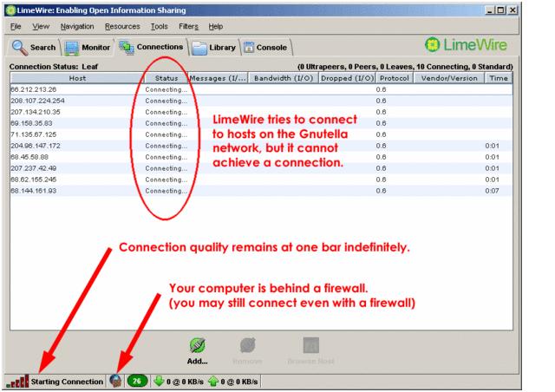The image size is (555, 392).
Task: Sort by the Vendor/Version column header
Action: click(x=449, y=78)
